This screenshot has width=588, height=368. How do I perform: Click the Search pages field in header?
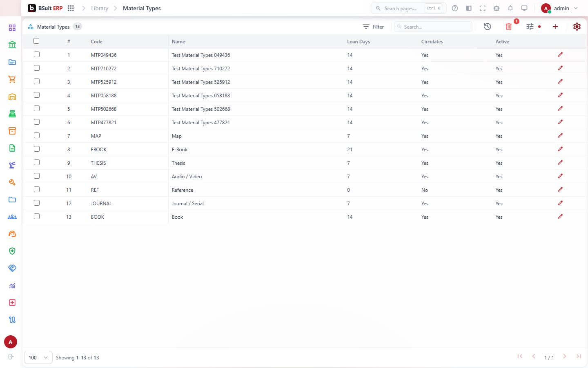(408, 8)
